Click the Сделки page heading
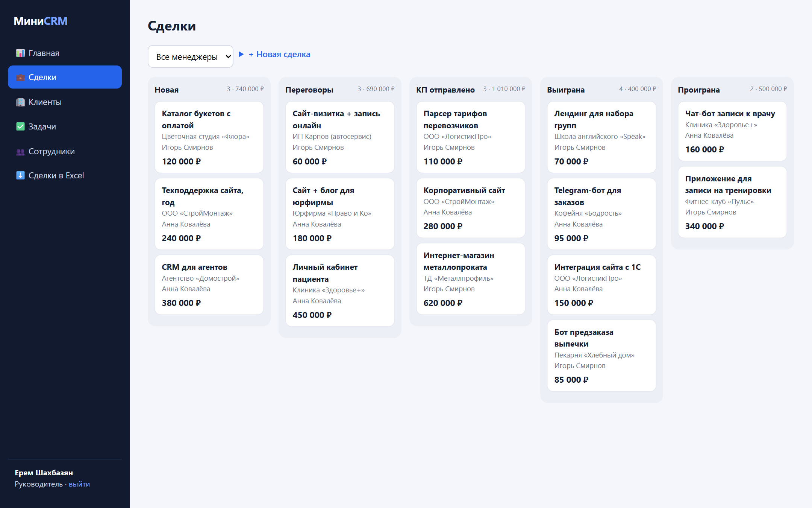The image size is (812, 508). [172, 26]
